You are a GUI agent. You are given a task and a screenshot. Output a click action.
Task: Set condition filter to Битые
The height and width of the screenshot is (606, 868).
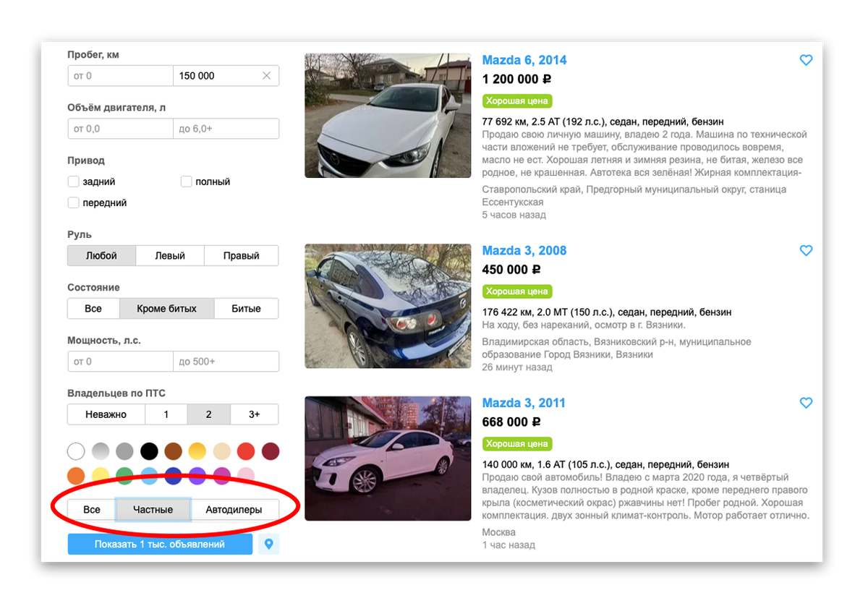(x=247, y=308)
